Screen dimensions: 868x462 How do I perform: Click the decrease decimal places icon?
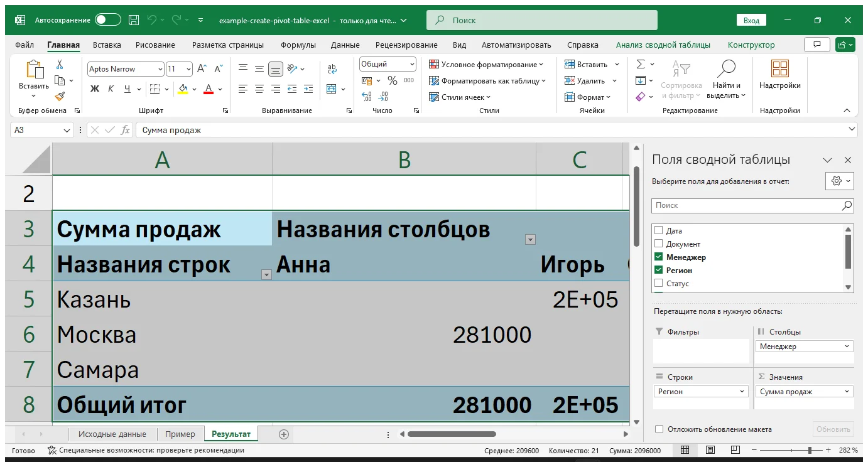[384, 97]
